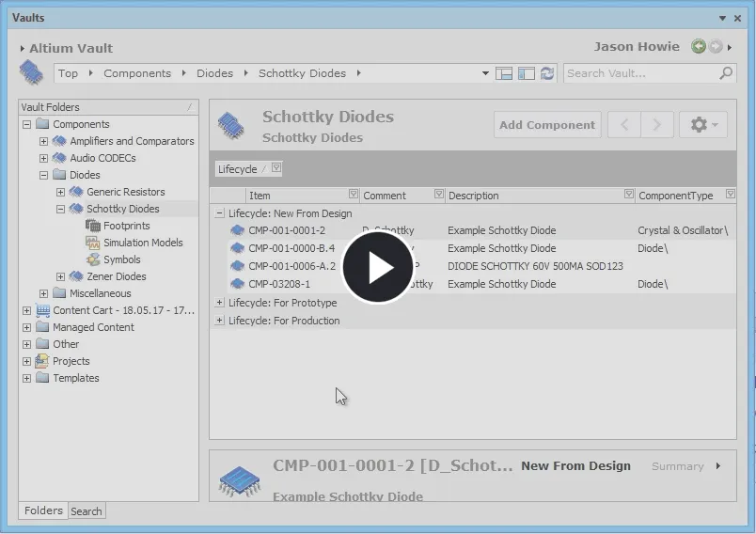756x534 pixels.
Task: Toggle the side panel layout view icon
Action: point(526,73)
